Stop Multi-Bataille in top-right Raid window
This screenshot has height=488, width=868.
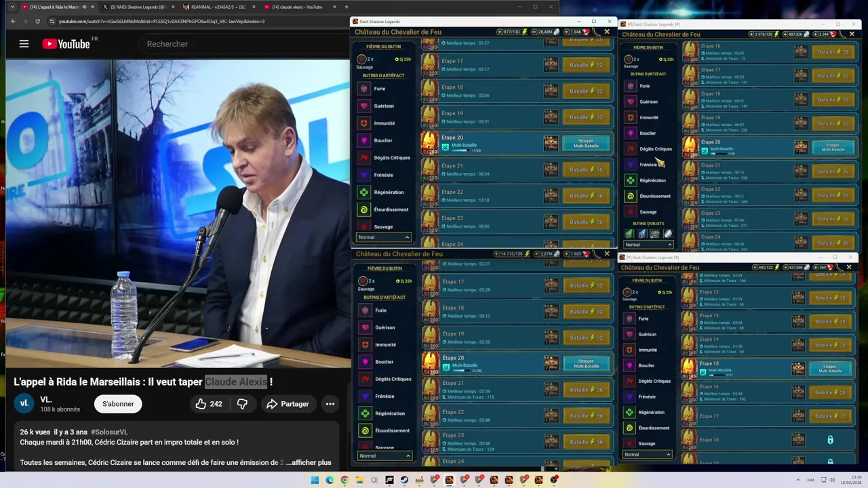tap(833, 147)
